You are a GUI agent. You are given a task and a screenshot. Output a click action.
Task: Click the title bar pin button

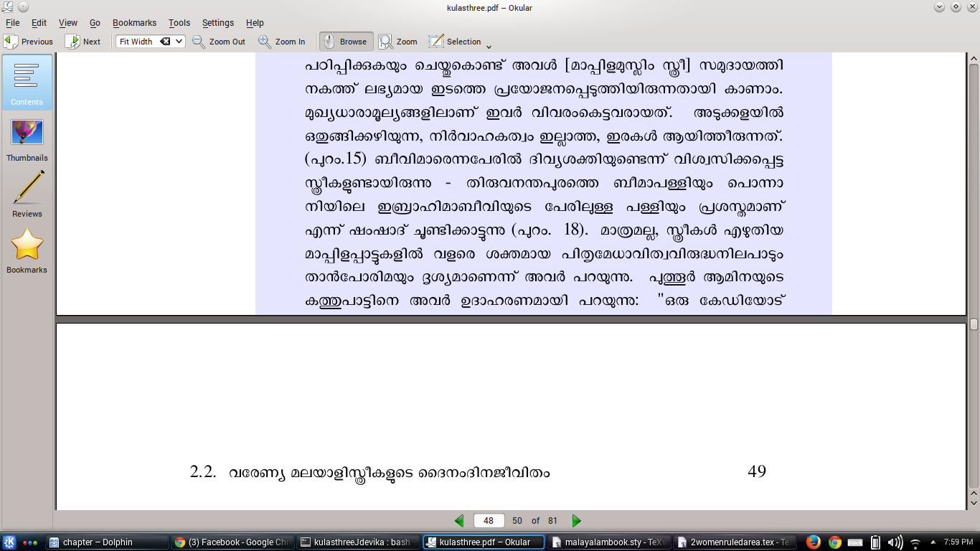[x=22, y=7]
